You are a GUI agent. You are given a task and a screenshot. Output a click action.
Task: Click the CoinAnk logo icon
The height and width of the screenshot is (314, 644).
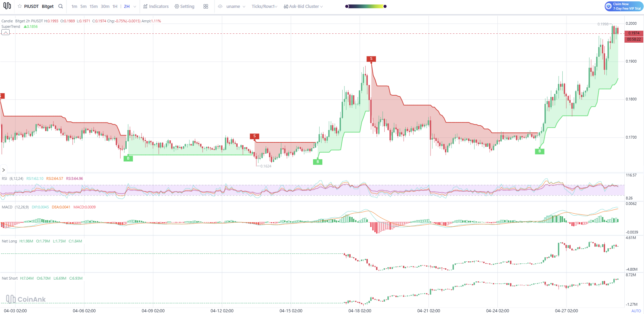point(7,6)
